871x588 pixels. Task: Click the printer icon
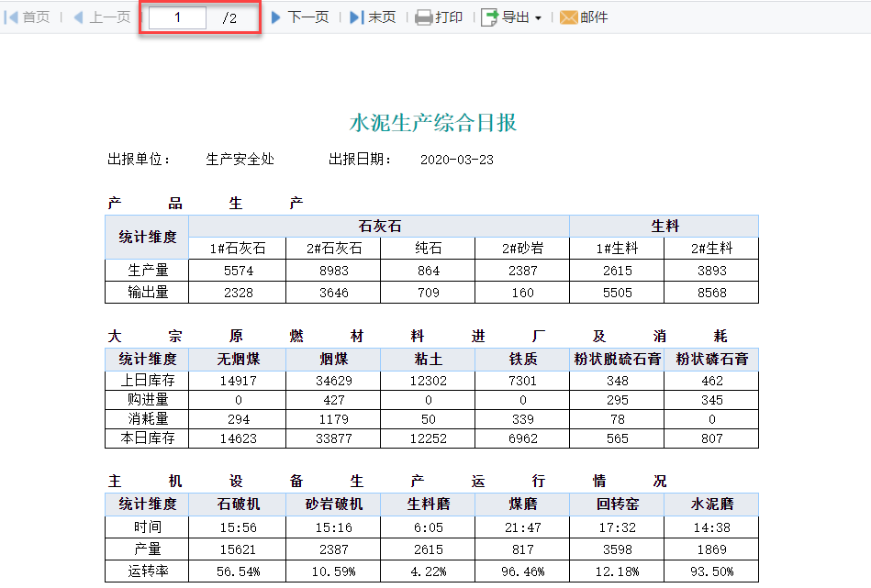click(424, 17)
